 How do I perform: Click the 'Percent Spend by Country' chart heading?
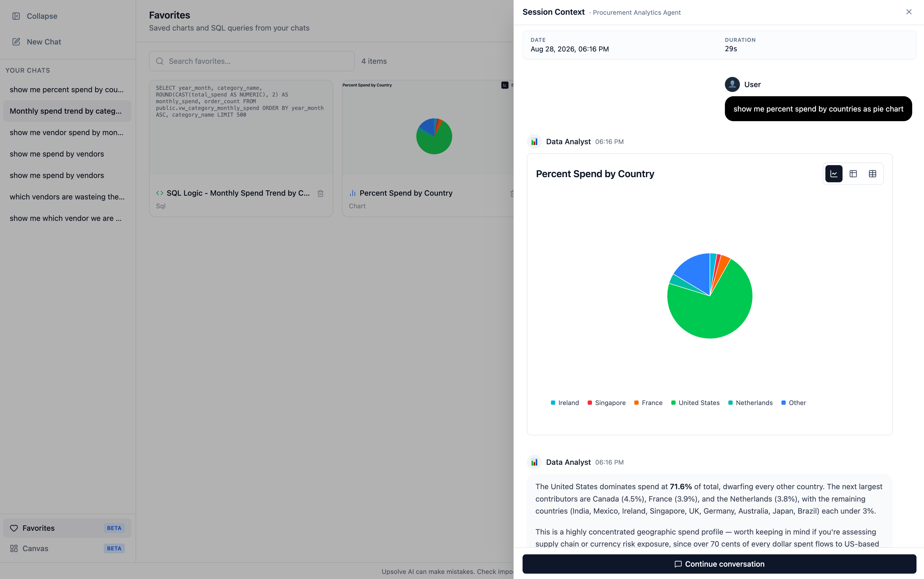[595, 174]
